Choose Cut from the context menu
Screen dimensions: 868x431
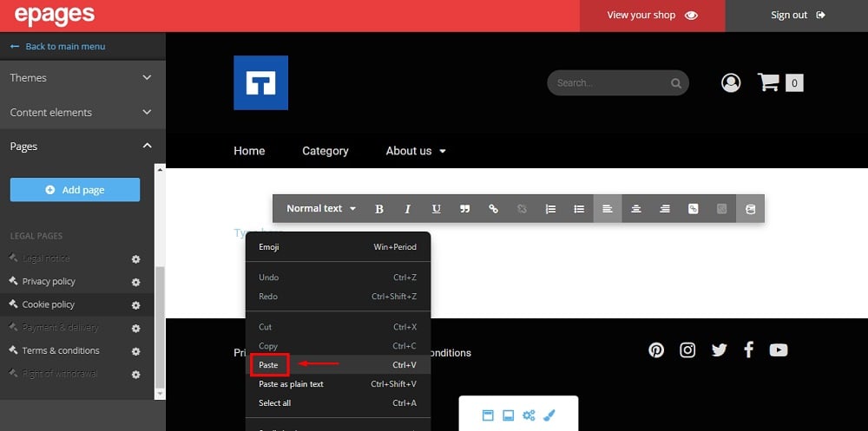pyautogui.click(x=338, y=327)
